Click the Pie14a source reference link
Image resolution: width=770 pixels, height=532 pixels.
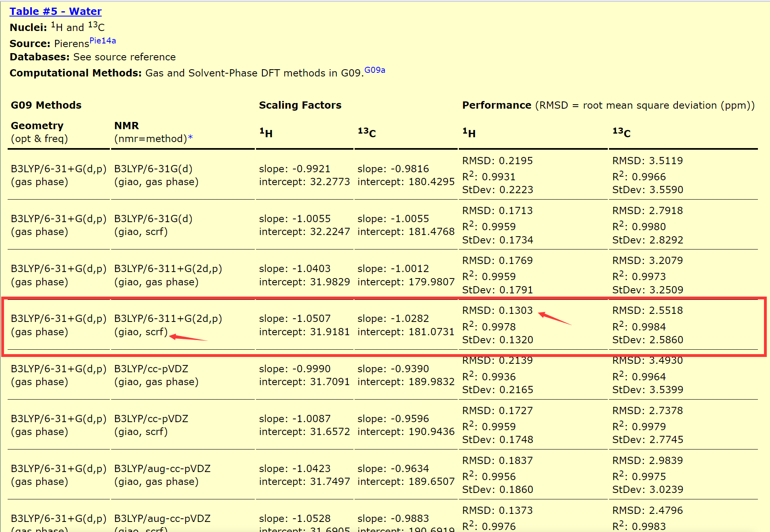click(103, 41)
